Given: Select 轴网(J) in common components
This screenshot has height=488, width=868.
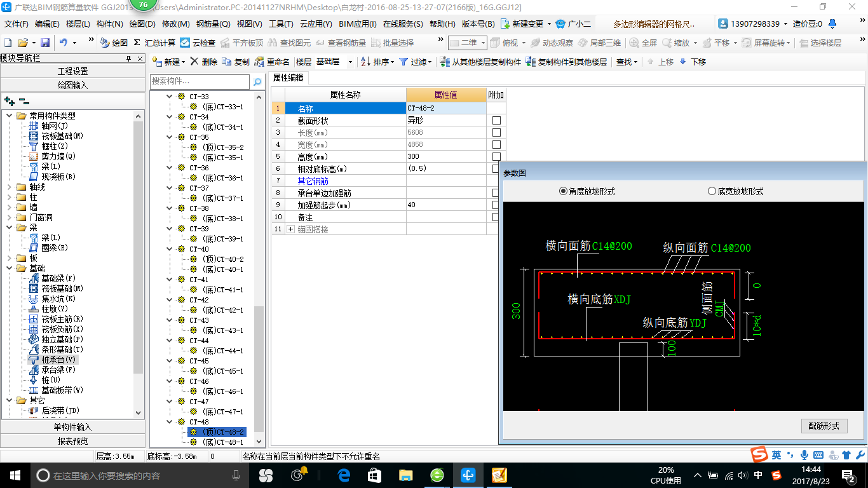Looking at the screenshot, I should [x=55, y=126].
